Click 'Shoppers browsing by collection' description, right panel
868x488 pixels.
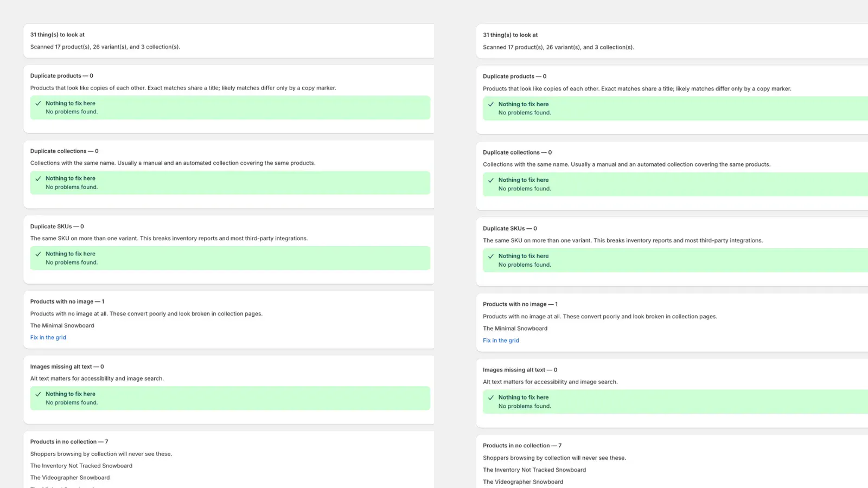tap(554, 458)
